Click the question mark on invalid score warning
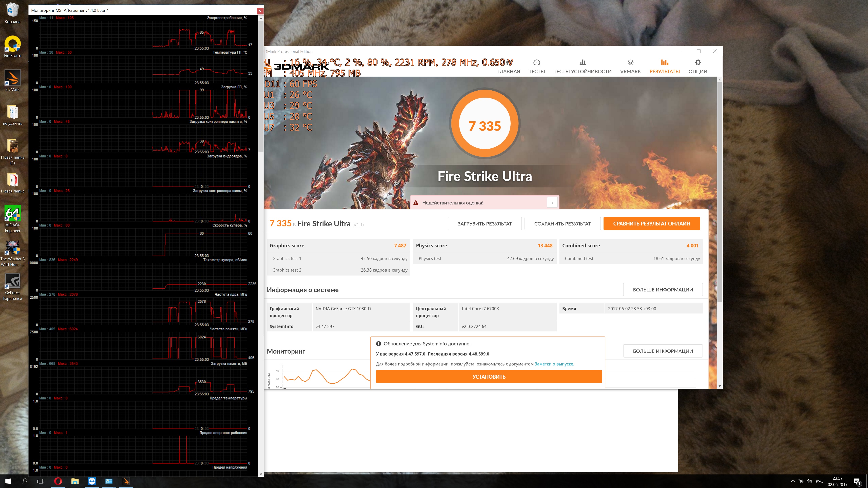 click(x=552, y=202)
